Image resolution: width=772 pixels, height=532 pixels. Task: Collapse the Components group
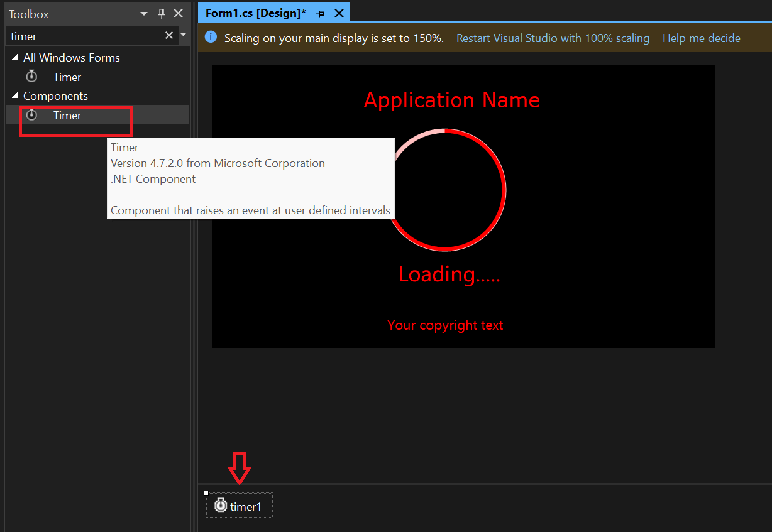14,95
